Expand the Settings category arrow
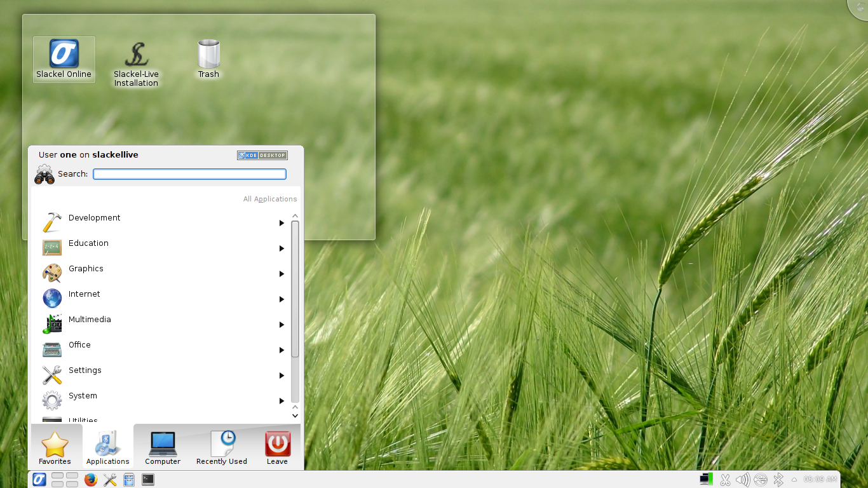 tap(281, 376)
